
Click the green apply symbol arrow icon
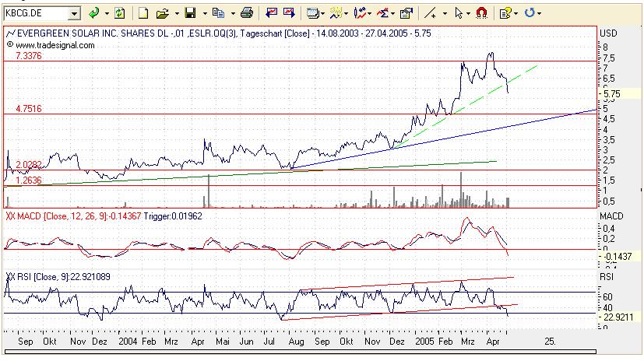[x=94, y=13]
